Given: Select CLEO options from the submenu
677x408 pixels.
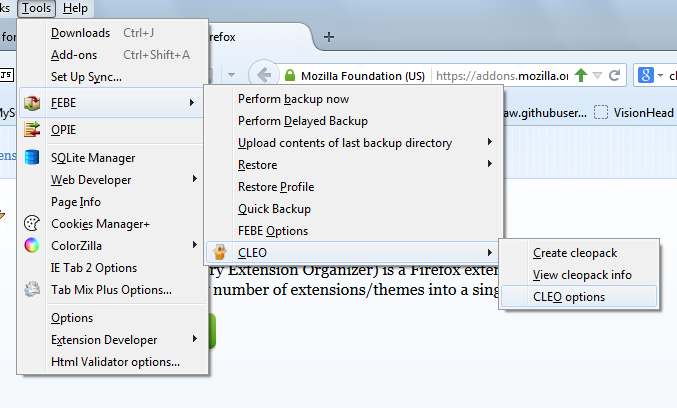Looking at the screenshot, I should point(569,297).
